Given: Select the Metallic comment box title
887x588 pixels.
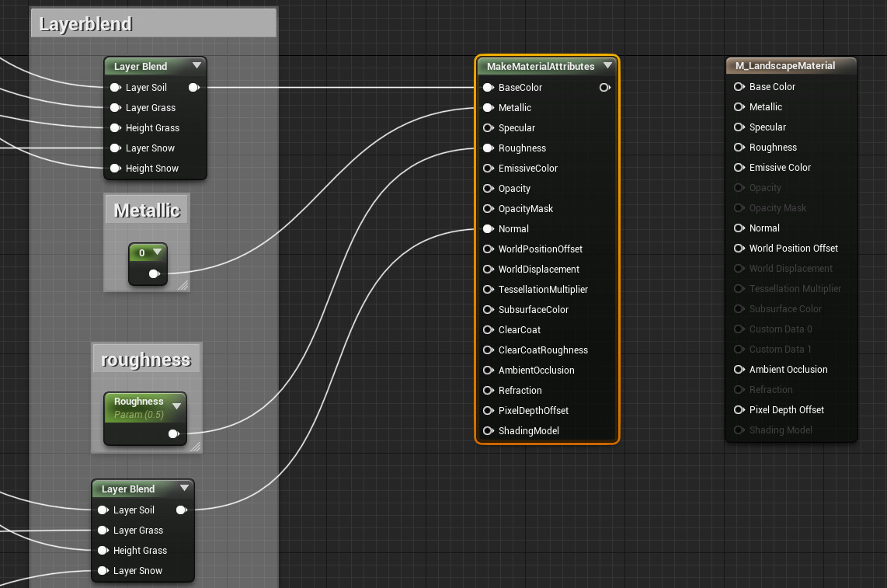Looking at the screenshot, I should click(x=147, y=210).
